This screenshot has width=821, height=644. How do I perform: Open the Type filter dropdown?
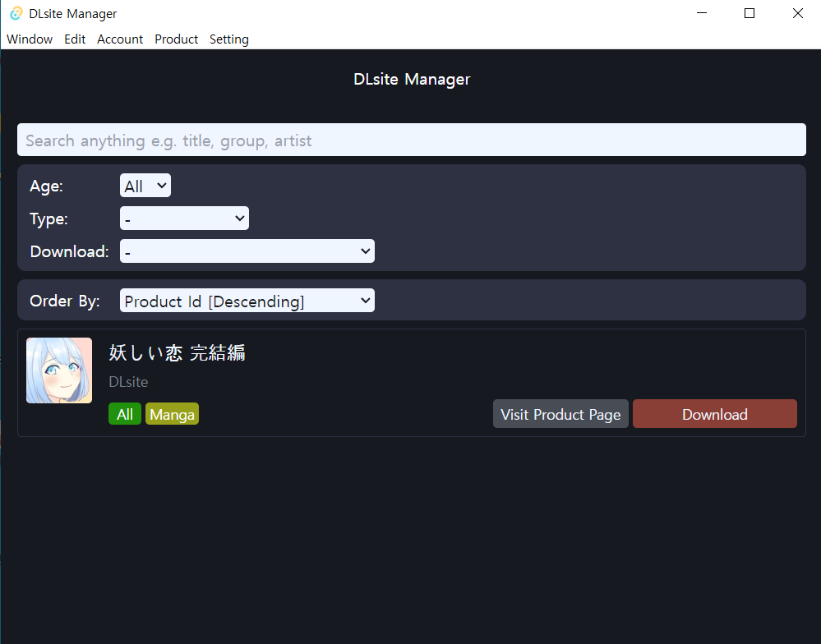[x=184, y=218]
